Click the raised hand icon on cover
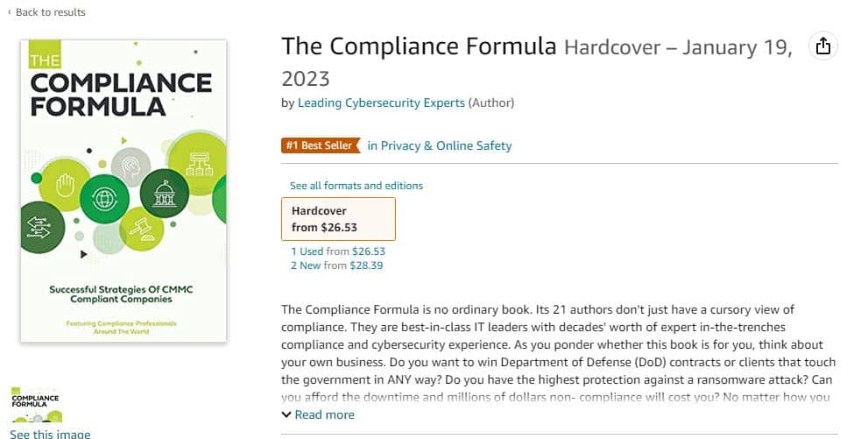Screen dimensions: 868x439 click(x=64, y=185)
